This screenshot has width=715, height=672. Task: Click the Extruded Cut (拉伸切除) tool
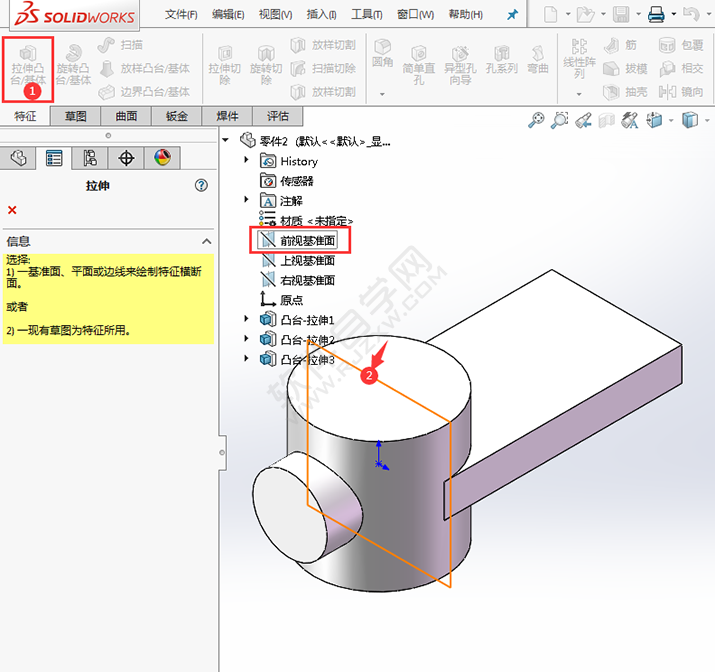point(224,66)
